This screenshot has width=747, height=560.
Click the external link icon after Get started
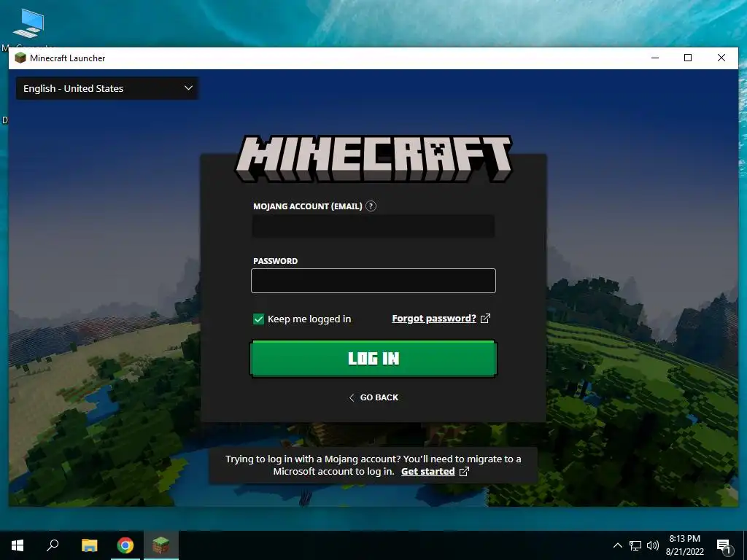tap(464, 472)
